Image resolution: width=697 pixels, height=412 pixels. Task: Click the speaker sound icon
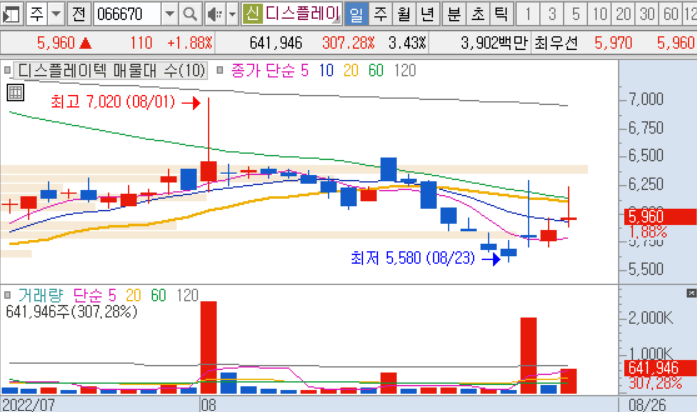pos(215,14)
